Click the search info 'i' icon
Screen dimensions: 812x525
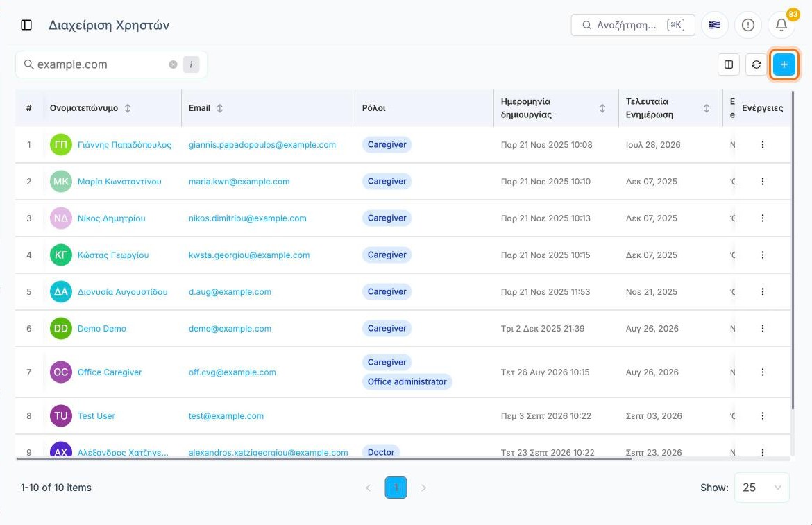pyautogui.click(x=191, y=64)
